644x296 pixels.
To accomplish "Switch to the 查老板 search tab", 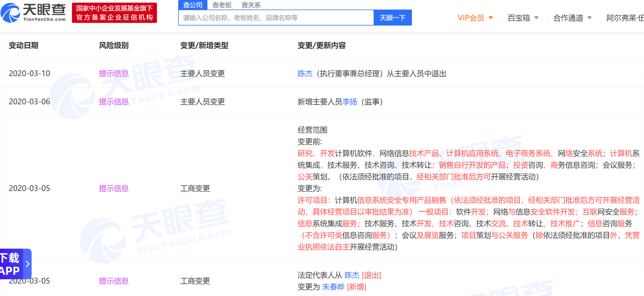I will point(222,5).
